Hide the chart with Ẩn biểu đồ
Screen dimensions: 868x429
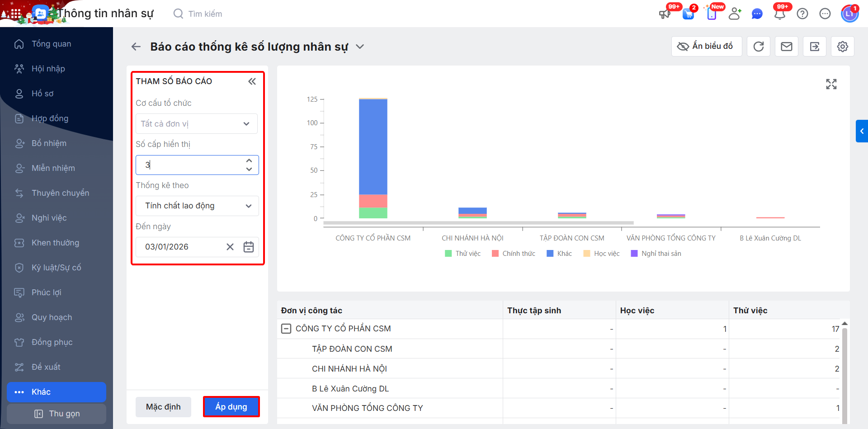(706, 47)
